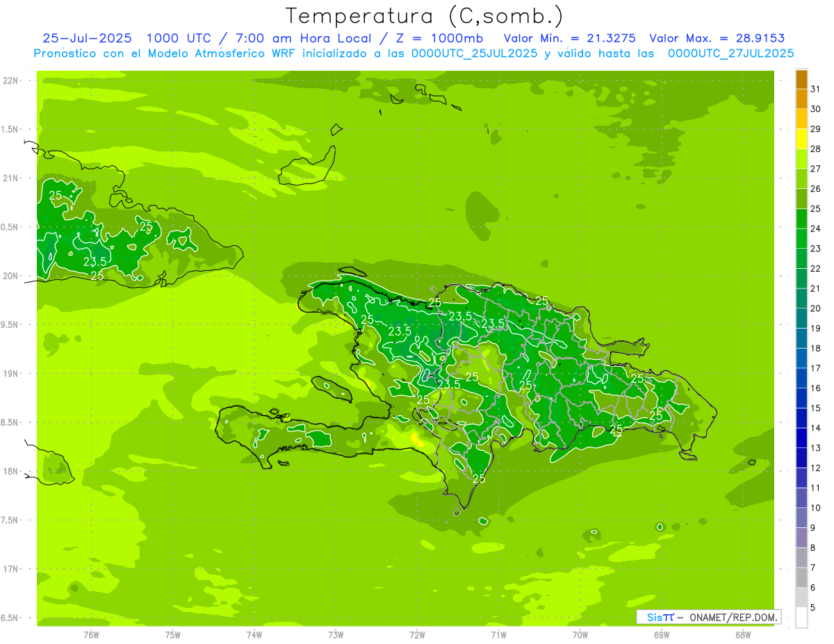
Task: Click the "74W" longitude label
Action: pyautogui.click(x=254, y=635)
